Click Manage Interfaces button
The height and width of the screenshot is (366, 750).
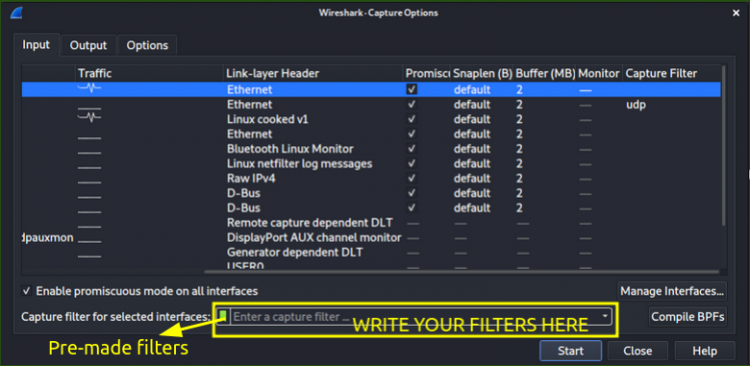coord(672,291)
